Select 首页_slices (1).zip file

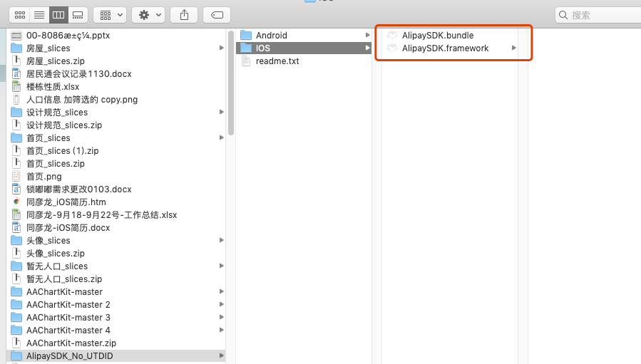click(116, 151)
